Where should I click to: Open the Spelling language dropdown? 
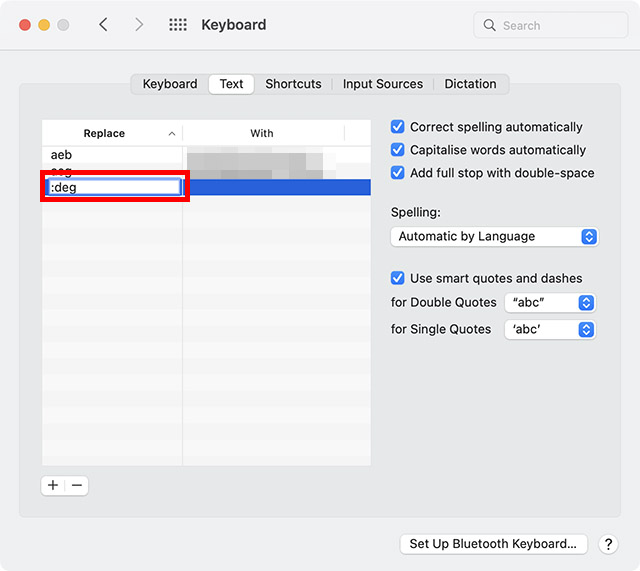[x=493, y=237]
